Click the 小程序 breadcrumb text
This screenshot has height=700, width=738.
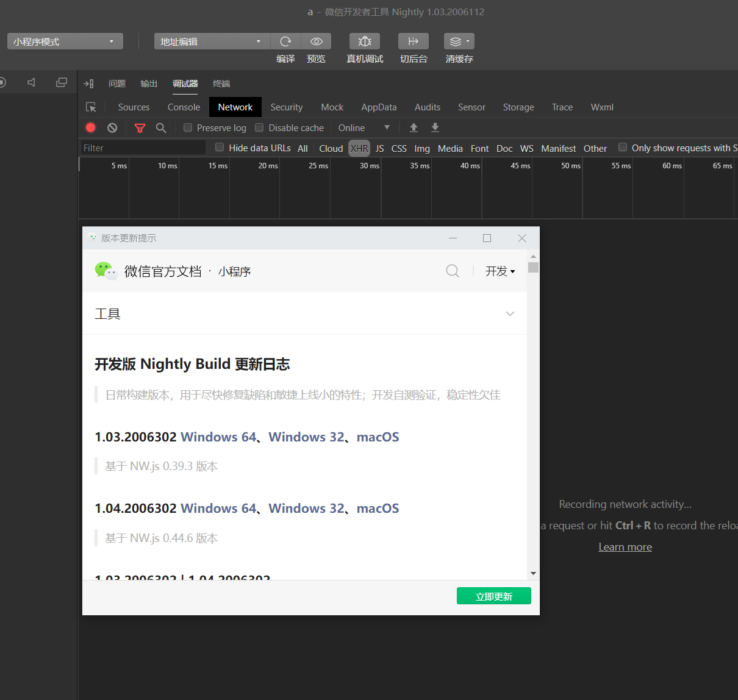click(235, 271)
